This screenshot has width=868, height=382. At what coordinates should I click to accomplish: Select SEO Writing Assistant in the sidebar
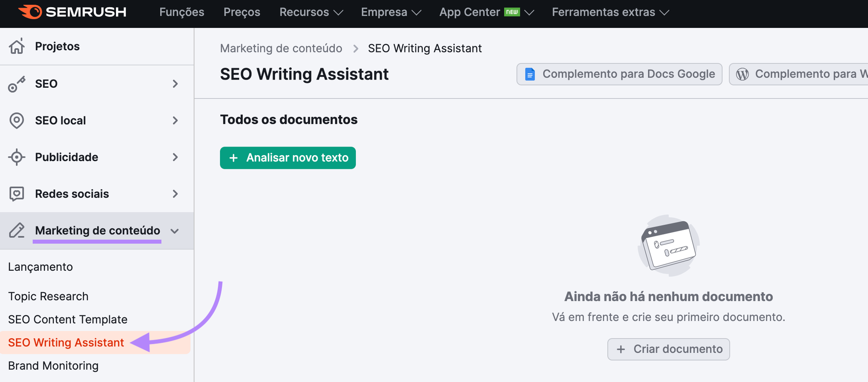pyautogui.click(x=95, y=342)
